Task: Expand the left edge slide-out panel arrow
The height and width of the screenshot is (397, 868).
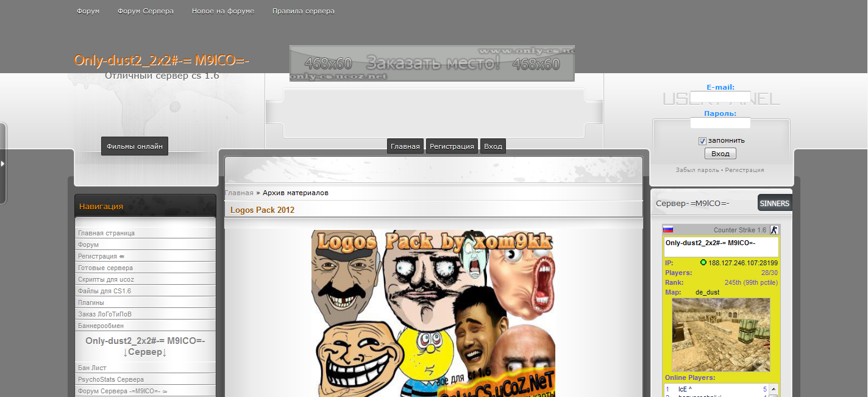Action: [3, 164]
